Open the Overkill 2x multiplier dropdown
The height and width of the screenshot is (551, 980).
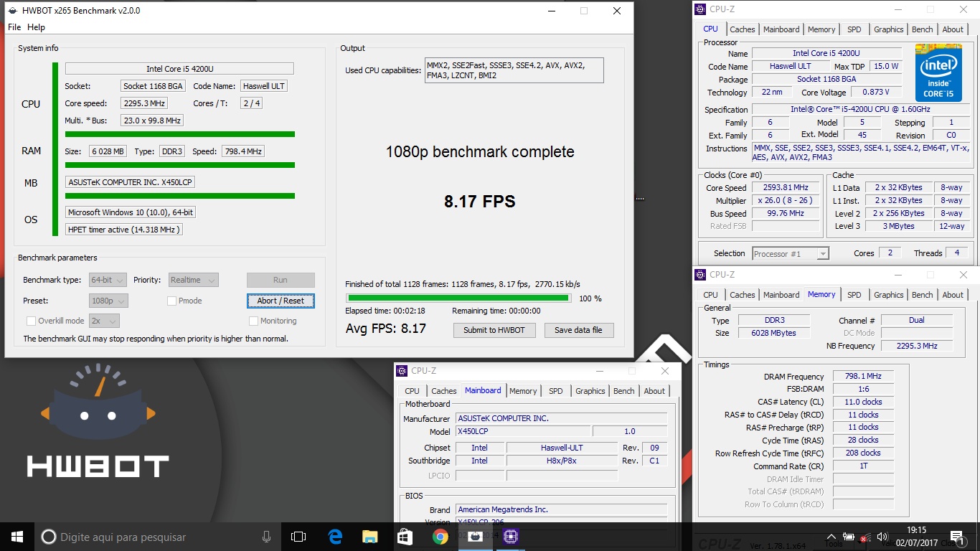104,321
